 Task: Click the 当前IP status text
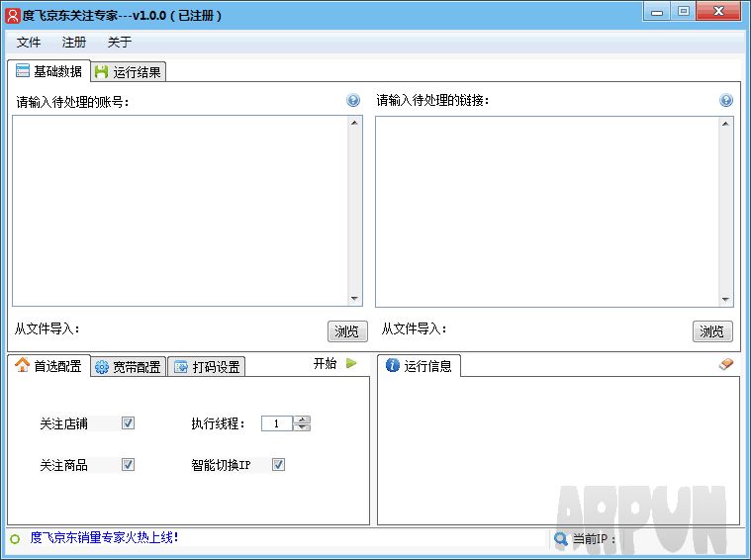click(x=594, y=539)
